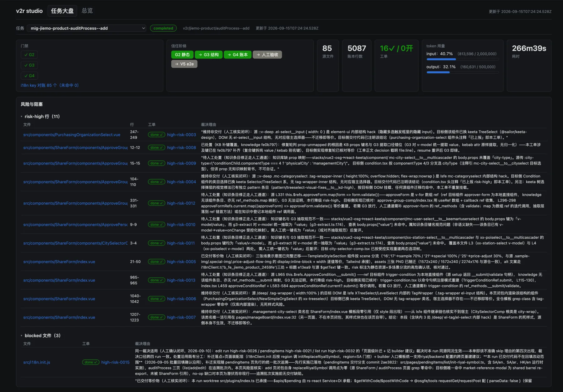
Task: Open ticket high-risk-0015
Action: click(x=115, y=362)
